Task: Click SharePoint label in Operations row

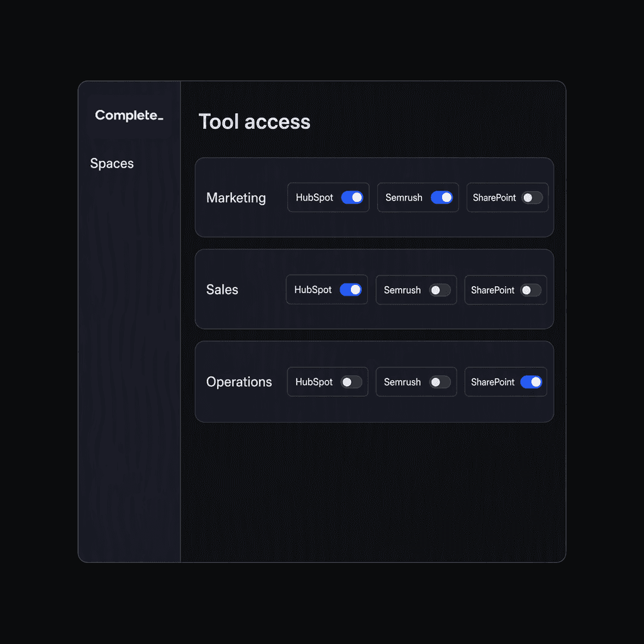Action: 492,382
